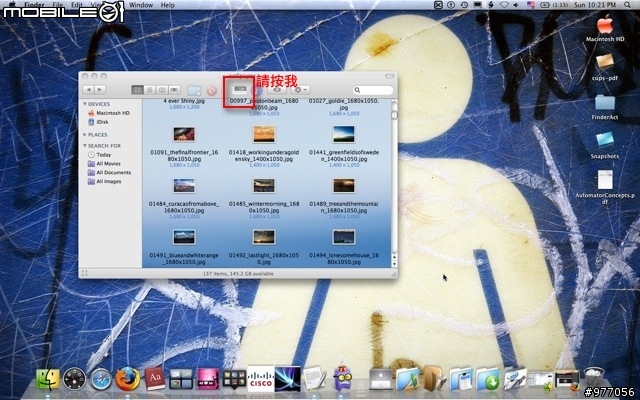Open Dictionary from the Dock
Viewport: 640px width, 400px height.
[x=155, y=379]
